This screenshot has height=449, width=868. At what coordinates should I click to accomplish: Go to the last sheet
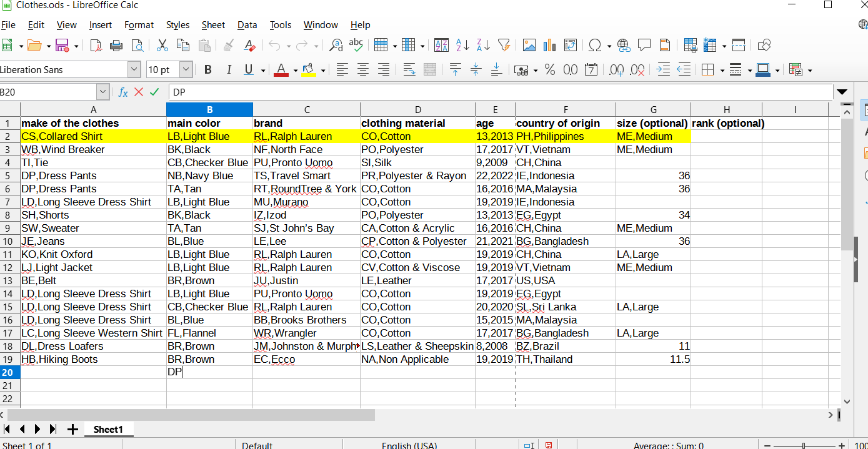[52, 430]
